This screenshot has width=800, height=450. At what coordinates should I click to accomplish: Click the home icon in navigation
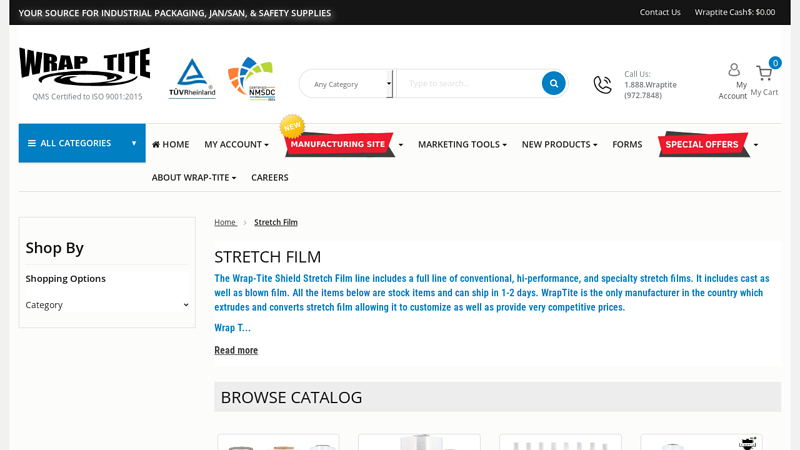[x=156, y=144]
